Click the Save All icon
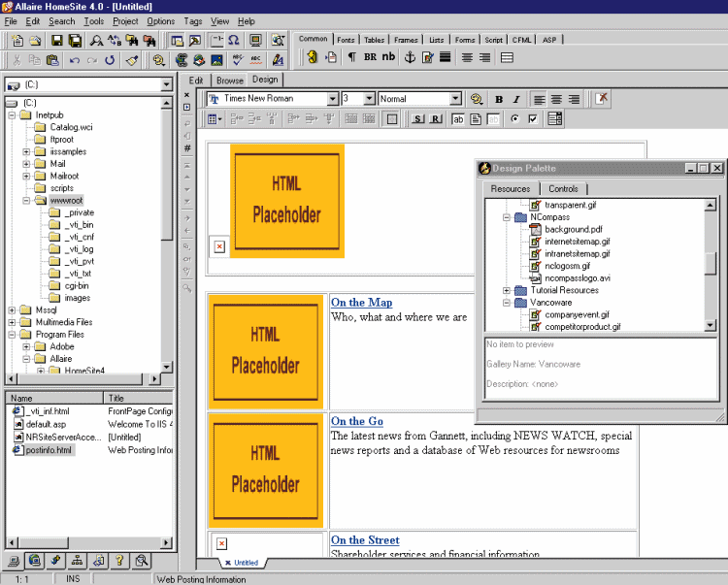 point(75,41)
